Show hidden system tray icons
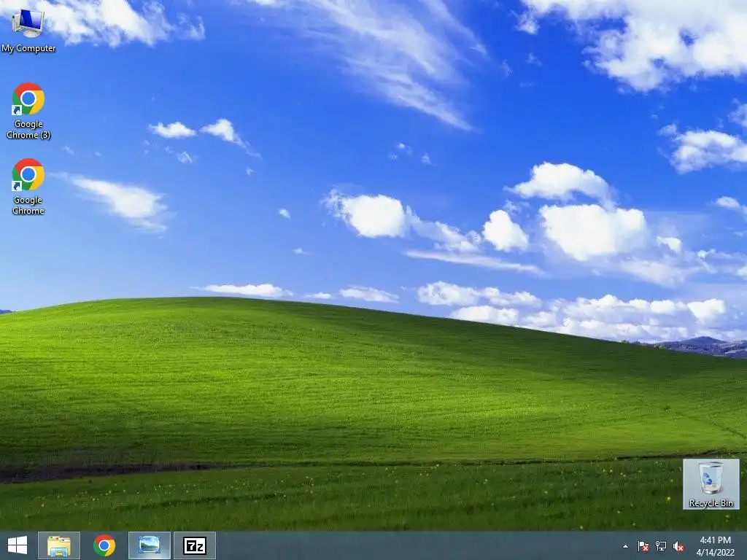Viewport: 747px width, 560px height. [x=625, y=546]
